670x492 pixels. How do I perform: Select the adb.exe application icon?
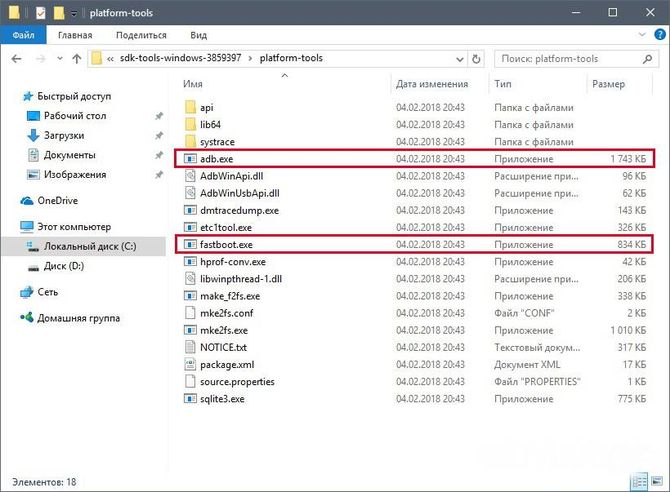click(190, 159)
